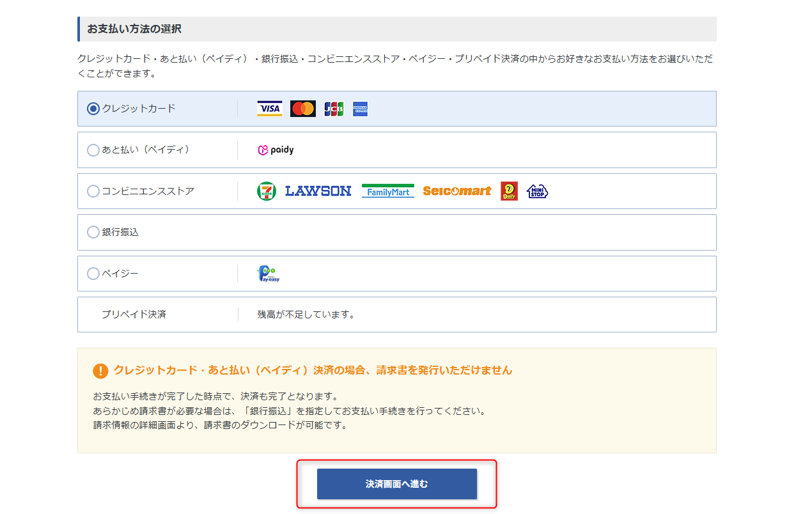This screenshot has height=514, width=812.
Task: Select あと払い（ペイディ）as payment method
Action: click(93, 150)
